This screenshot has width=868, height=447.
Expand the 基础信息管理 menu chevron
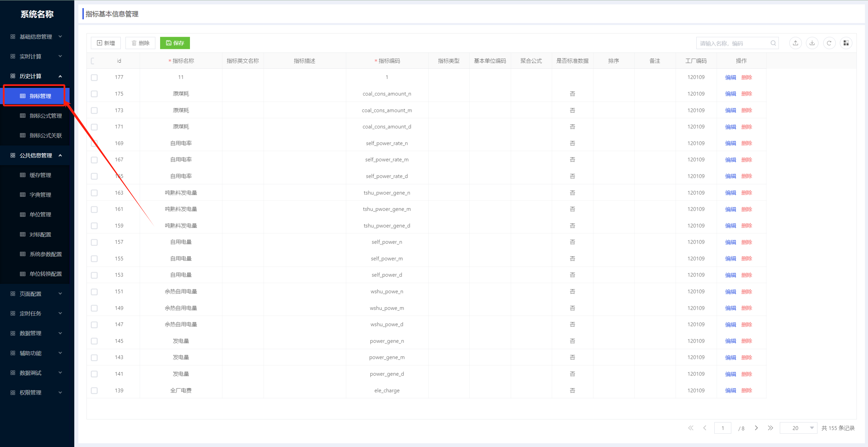point(60,37)
